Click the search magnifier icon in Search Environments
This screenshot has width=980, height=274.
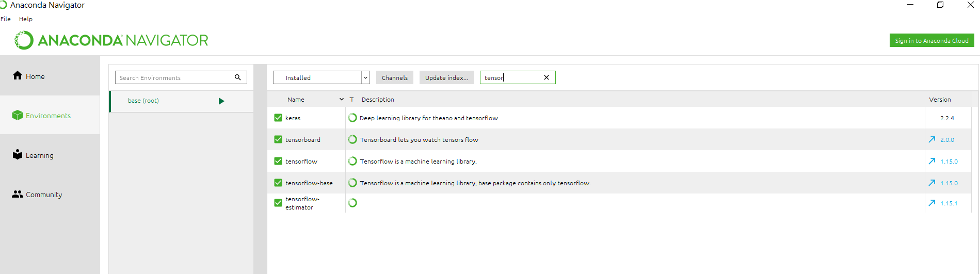238,77
